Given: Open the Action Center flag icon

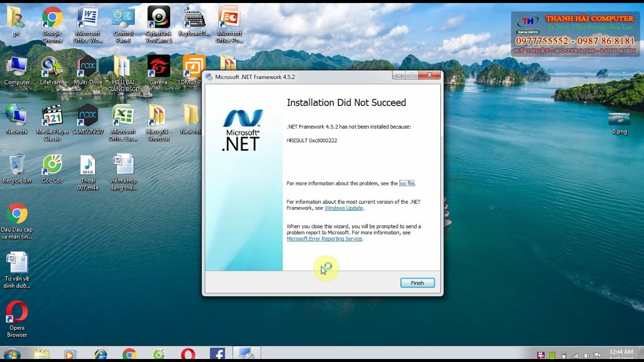Looking at the screenshot, I should pos(597,355).
